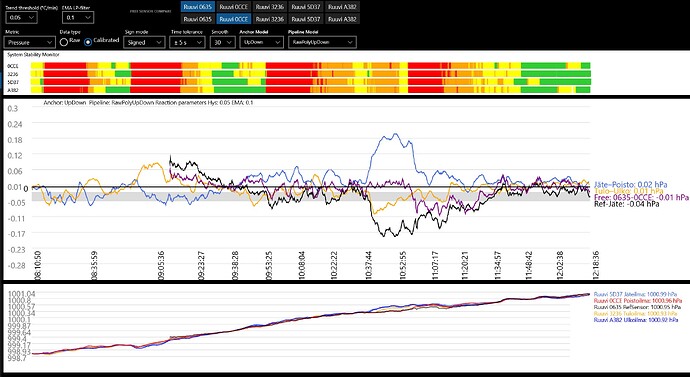Click the 5D37 stability monitor row bar

[310, 82]
